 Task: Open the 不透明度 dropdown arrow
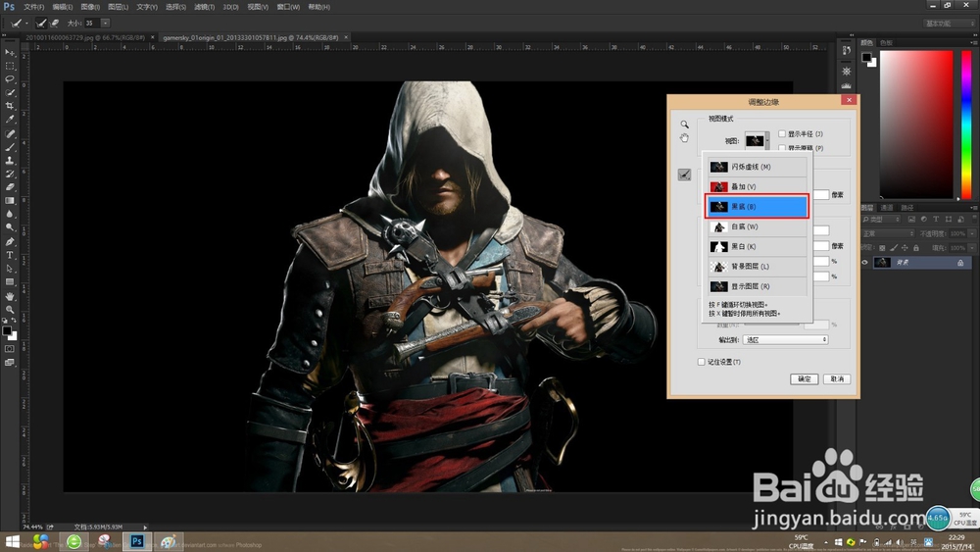tap(972, 233)
